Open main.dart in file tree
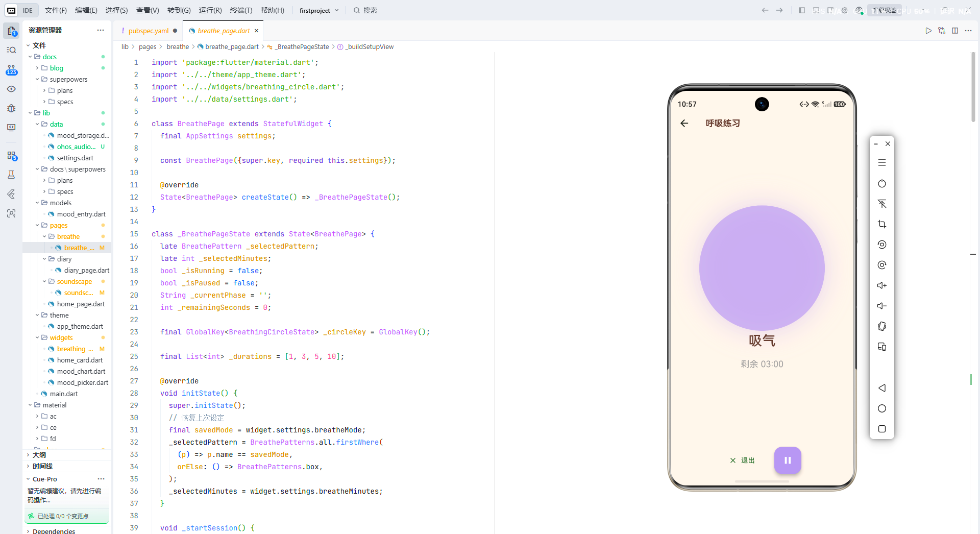This screenshot has width=980, height=534. [64, 394]
